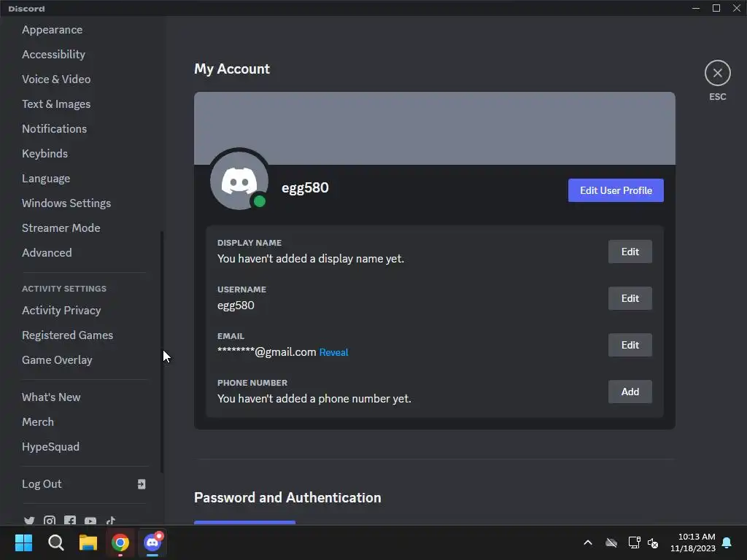Open File Explorer from the taskbar
The image size is (747, 560).
click(88, 542)
